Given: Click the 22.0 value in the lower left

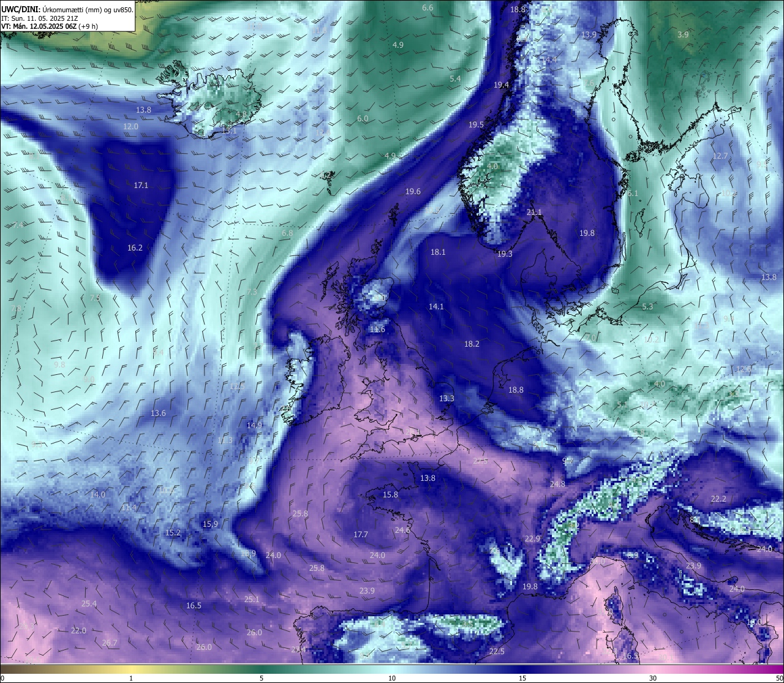Looking at the screenshot, I should [x=78, y=631].
